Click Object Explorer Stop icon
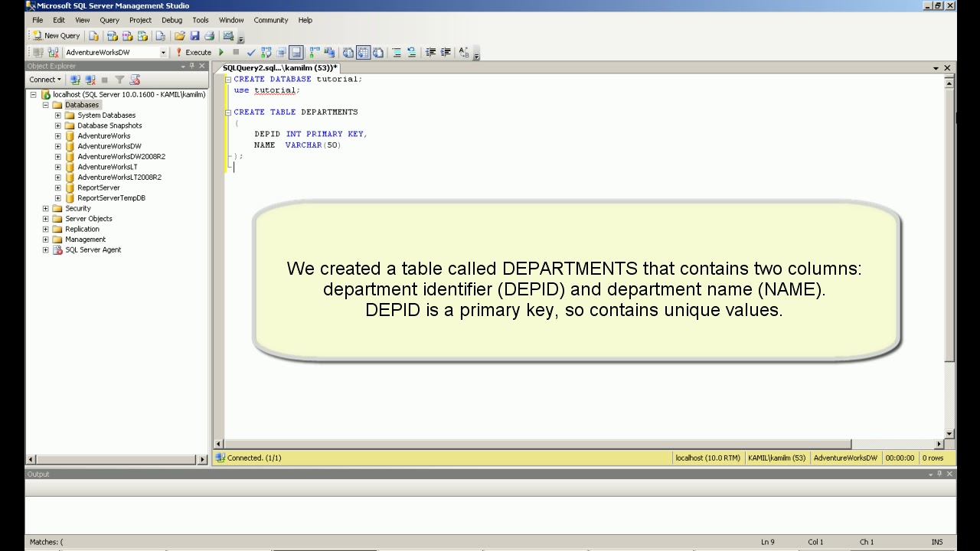The image size is (980, 551). pyautogui.click(x=105, y=80)
